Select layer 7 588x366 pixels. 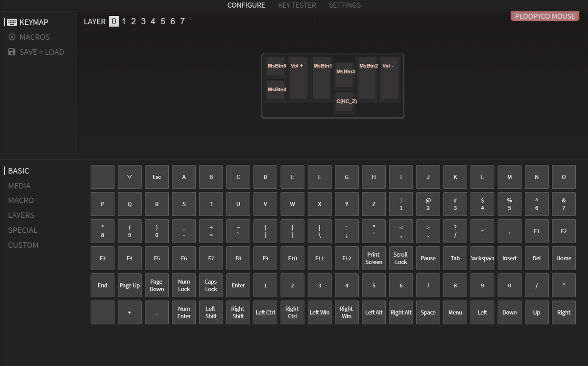click(x=182, y=21)
